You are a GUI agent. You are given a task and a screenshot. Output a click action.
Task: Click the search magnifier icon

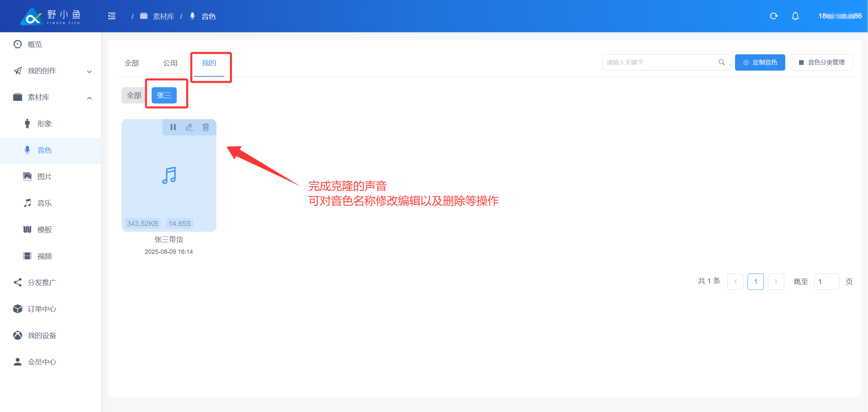721,62
